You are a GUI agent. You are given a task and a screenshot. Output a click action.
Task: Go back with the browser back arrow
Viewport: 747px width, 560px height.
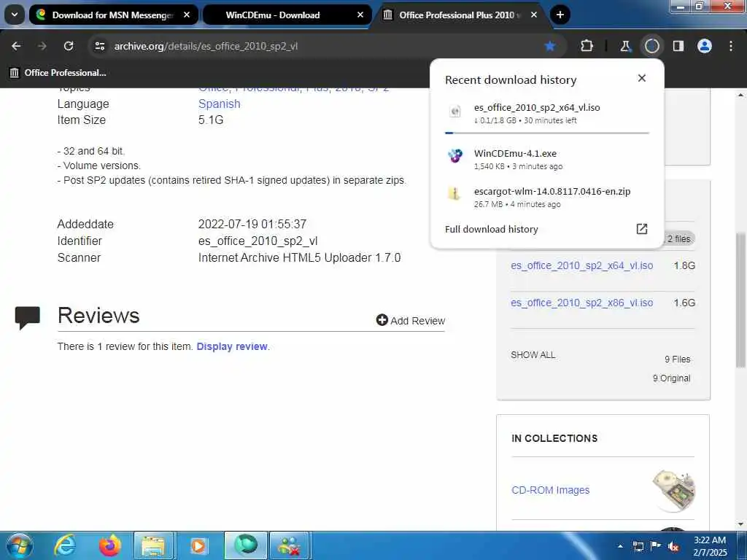click(x=16, y=46)
